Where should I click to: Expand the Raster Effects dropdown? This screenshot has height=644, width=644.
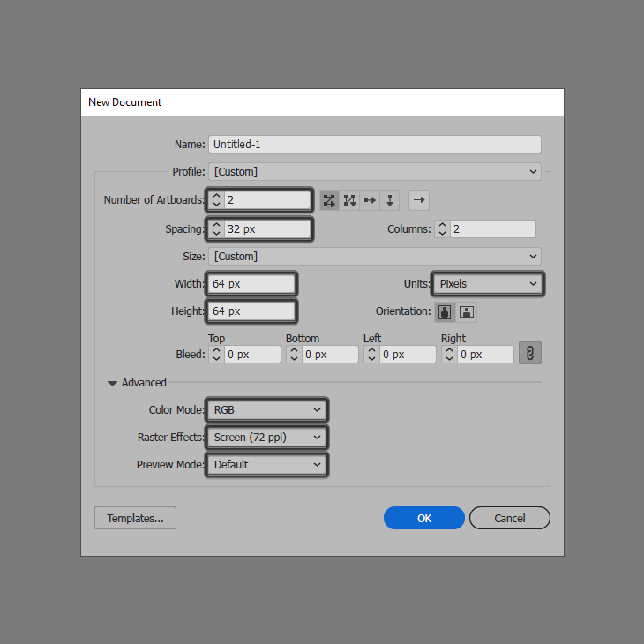267,438
